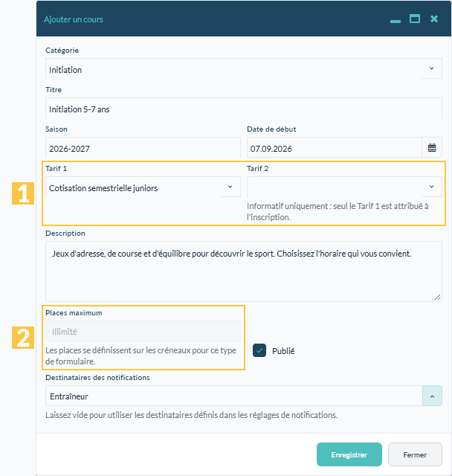Open the Tarif 1 dropdown
Image resolution: width=452 pixels, height=476 pixels.
tap(143, 187)
